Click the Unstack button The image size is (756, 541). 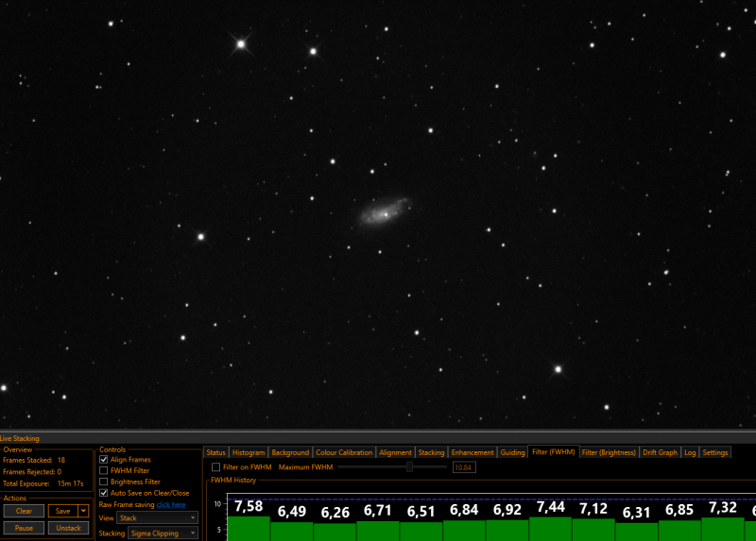(68, 528)
